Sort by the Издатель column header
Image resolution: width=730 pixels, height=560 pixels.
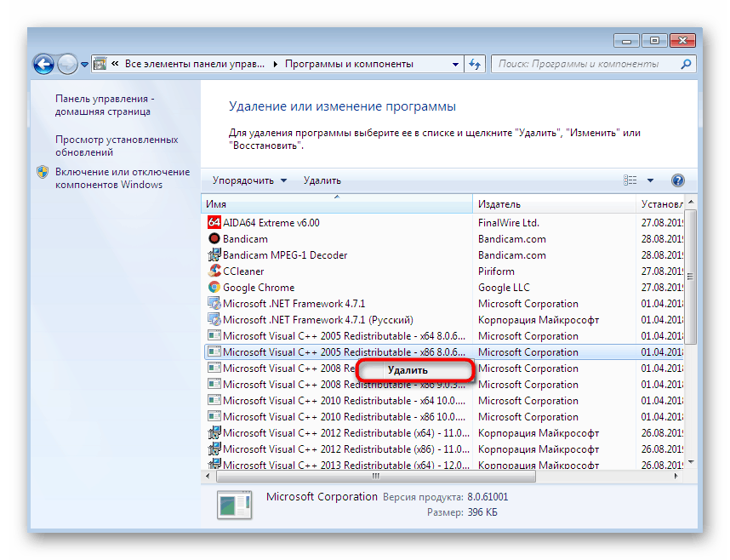554,204
